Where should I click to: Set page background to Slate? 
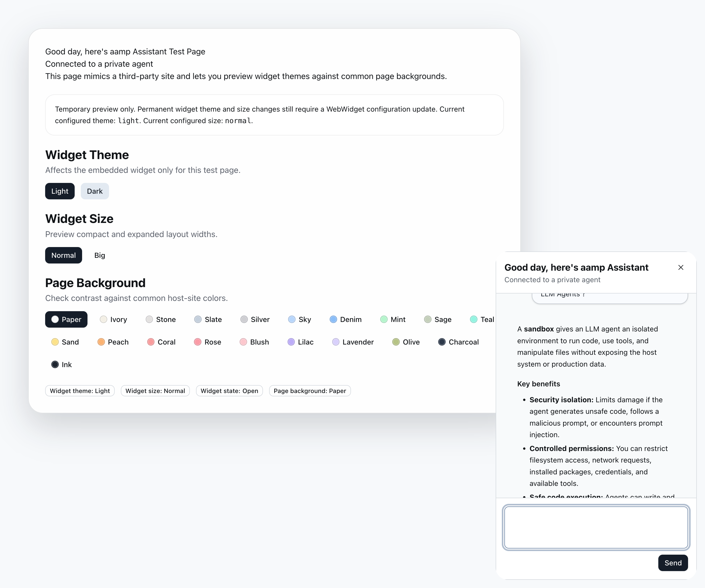coord(208,319)
